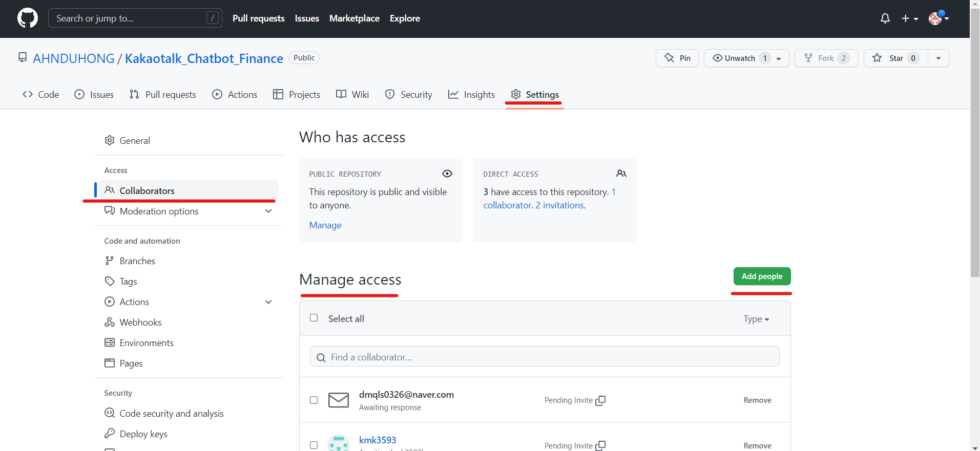Switch to the Issues repository tab

94,94
